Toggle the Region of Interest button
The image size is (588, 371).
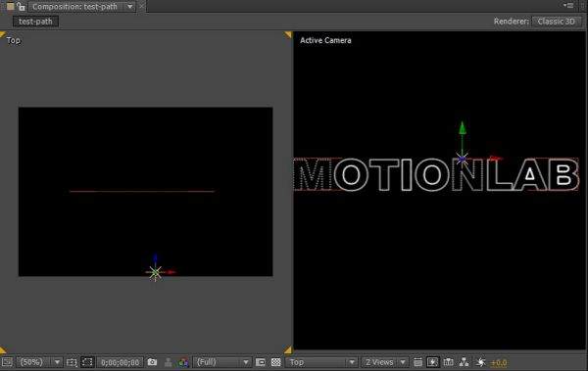261,362
